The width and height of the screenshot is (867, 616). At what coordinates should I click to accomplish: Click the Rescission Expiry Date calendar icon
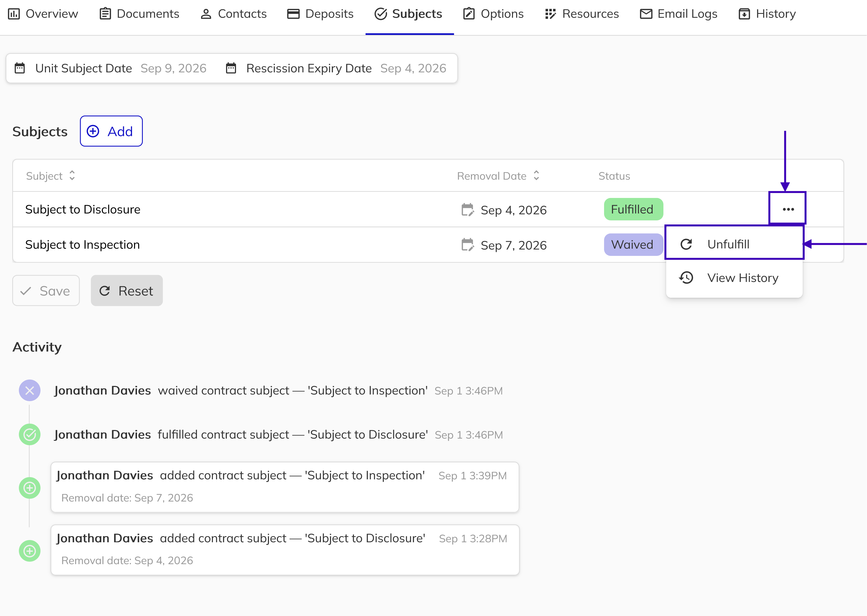[x=231, y=68]
